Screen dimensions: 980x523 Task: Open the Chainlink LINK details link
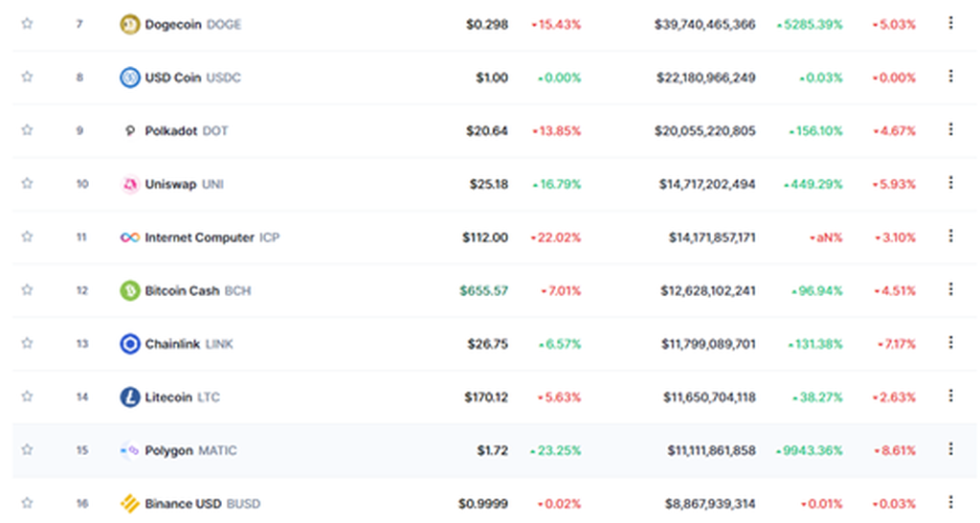coord(189,344)
